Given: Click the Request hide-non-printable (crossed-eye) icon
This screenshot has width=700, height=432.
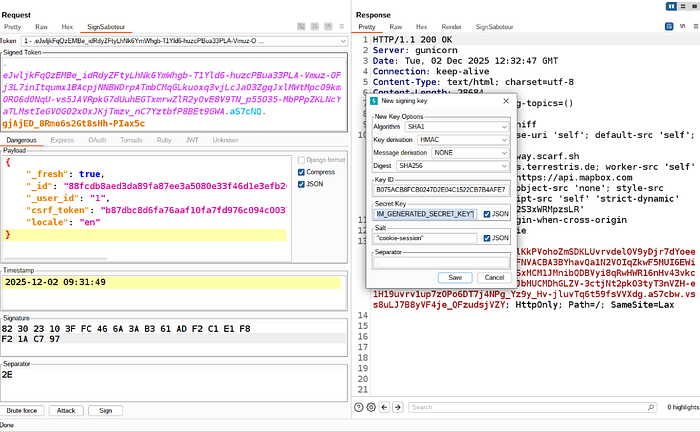Looking at the screenshot, I should (x=301, y=27).
